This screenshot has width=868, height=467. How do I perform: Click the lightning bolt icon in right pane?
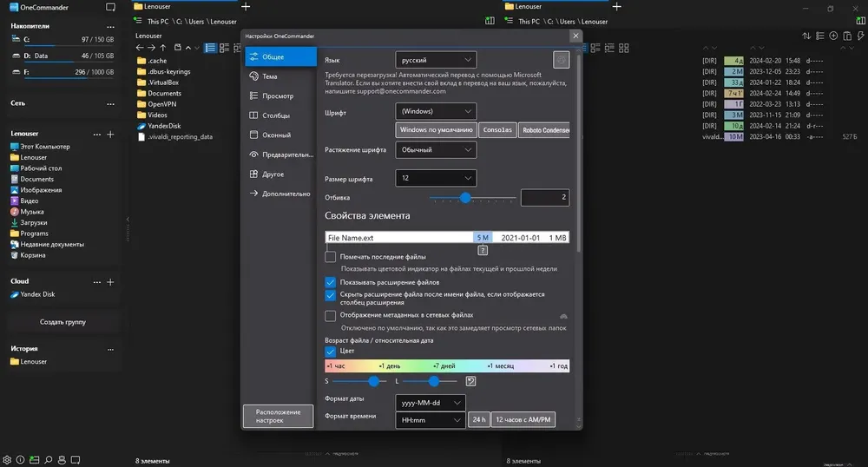coord(860,36)
